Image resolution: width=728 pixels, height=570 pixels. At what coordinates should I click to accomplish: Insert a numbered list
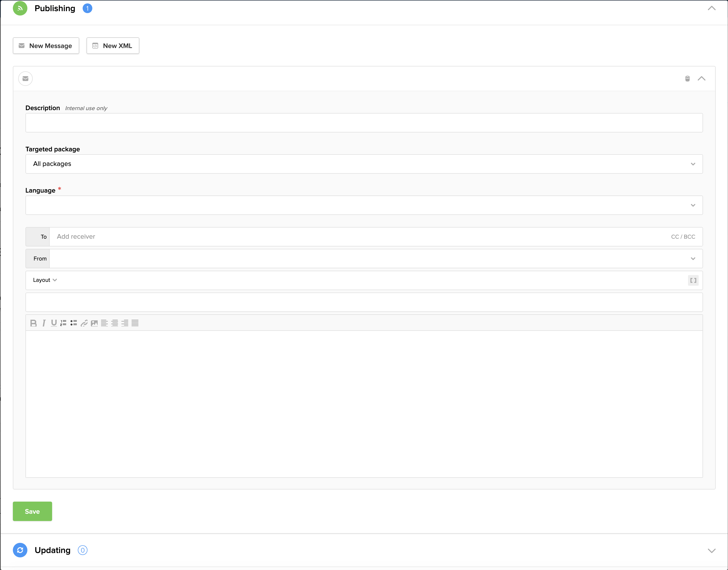(x=63, y=323)
